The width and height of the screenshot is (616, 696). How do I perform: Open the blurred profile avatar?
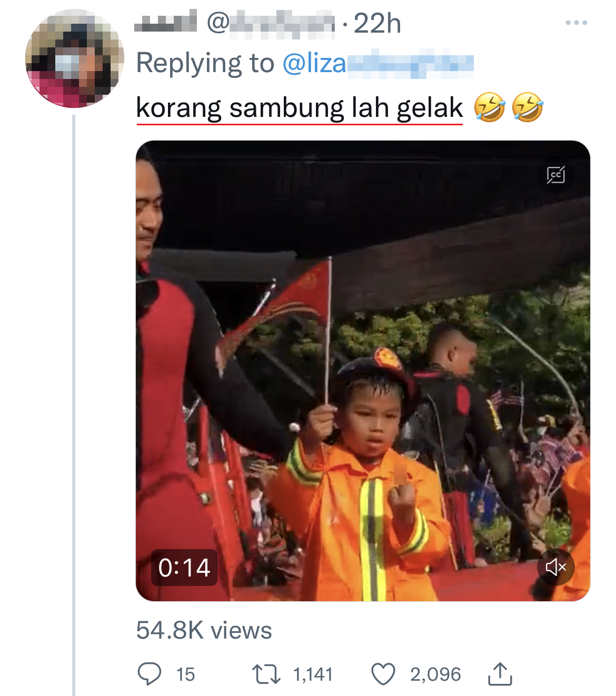point(75,58)
